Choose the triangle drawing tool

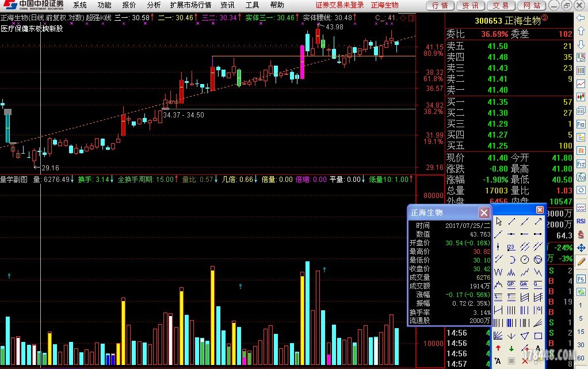click(525, 336)
